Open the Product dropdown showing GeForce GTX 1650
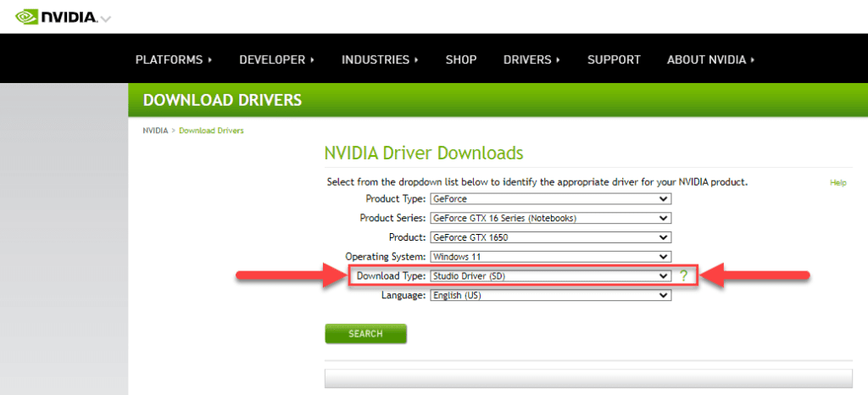 click(551, 237)
